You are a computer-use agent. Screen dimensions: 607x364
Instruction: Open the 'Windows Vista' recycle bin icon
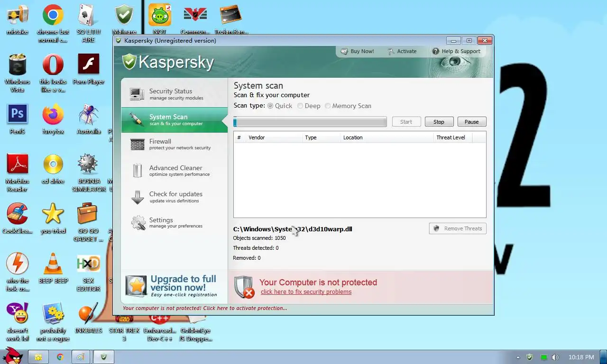18,73
